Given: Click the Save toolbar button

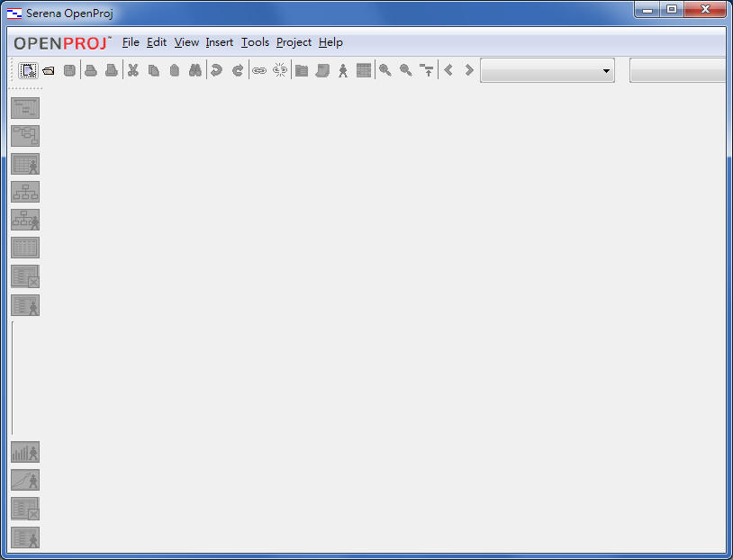Looking at the screenshot, I should [x=68, y=70].
